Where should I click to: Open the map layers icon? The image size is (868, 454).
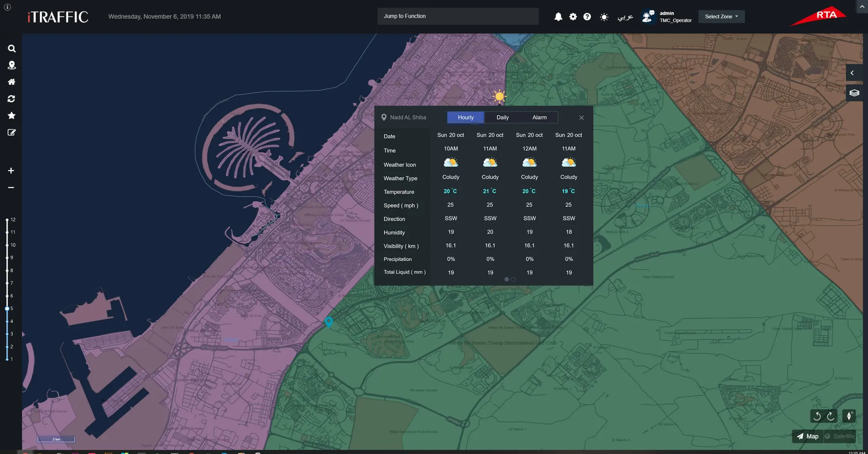coord(854,93)
